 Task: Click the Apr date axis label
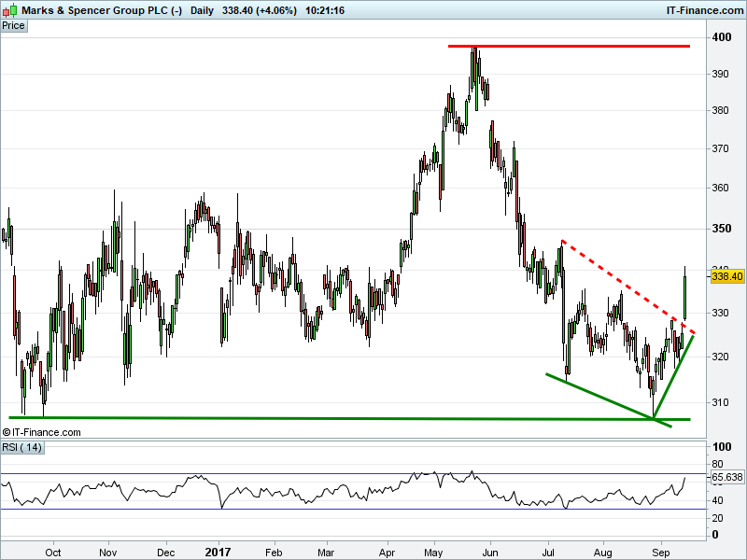387,553
